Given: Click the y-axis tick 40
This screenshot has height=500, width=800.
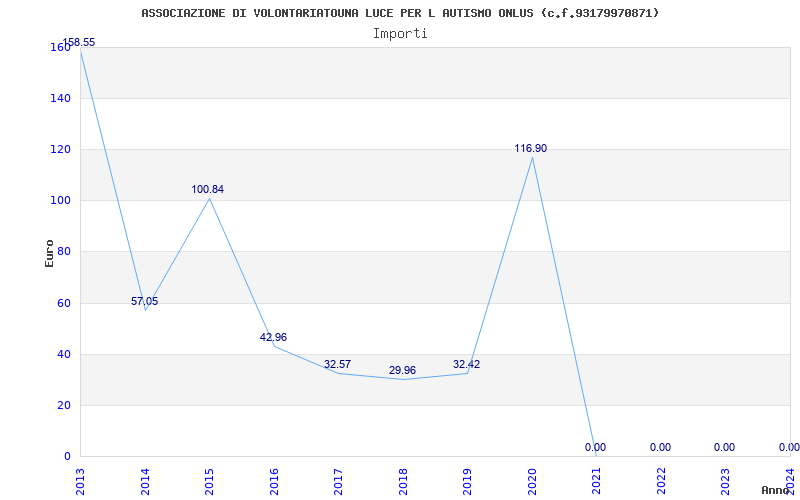Looking at the screenshot, I should [63, 354].
